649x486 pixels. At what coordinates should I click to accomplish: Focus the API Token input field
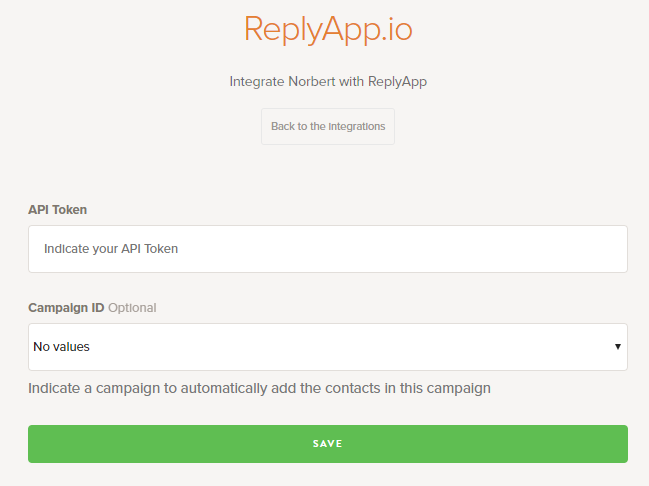tap(328, 249)
